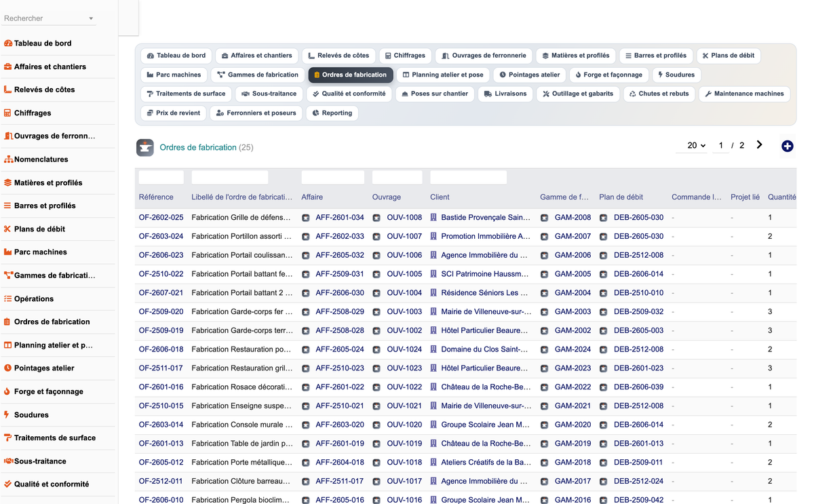
Task: Click the Parc machines sidebar icon
Action: tap(8, 252)
